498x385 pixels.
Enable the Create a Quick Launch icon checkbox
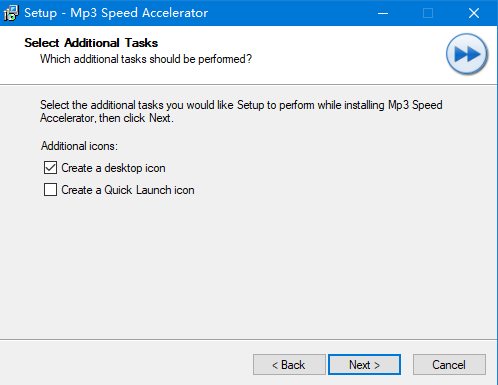(x=50, y=190)
